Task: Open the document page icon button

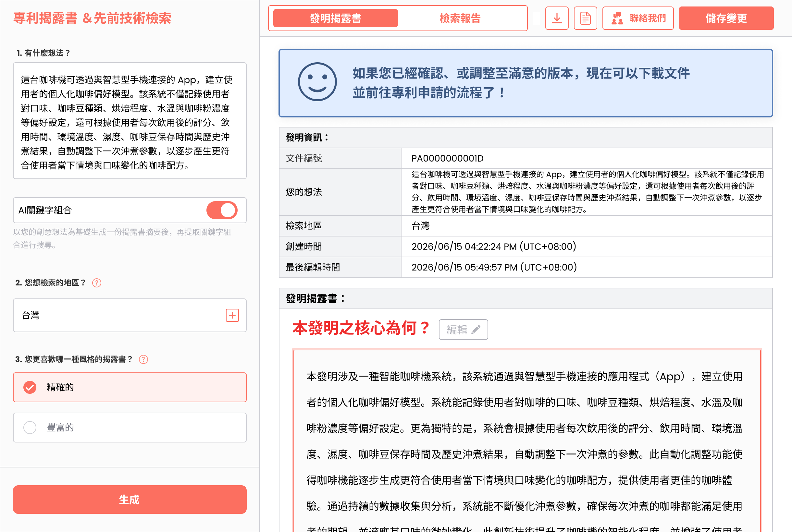Action: [585, 18]
